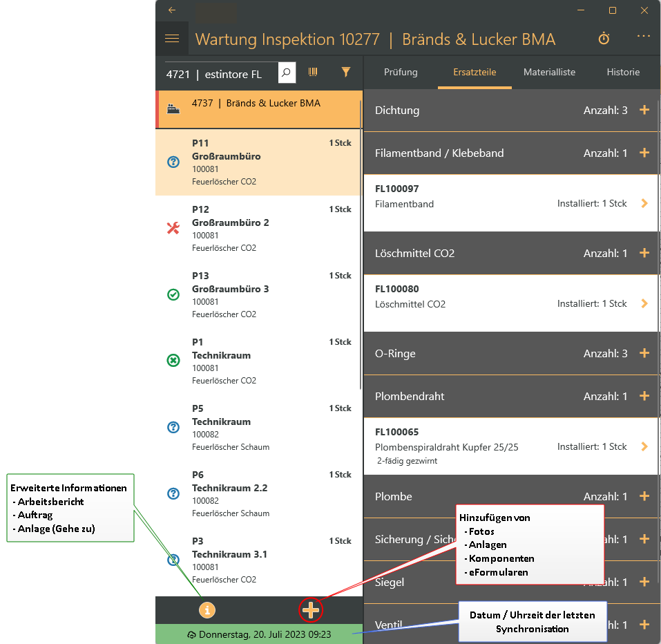Switch to the Prüfung tab
This screenshot has height=644, width=661.
401,72
